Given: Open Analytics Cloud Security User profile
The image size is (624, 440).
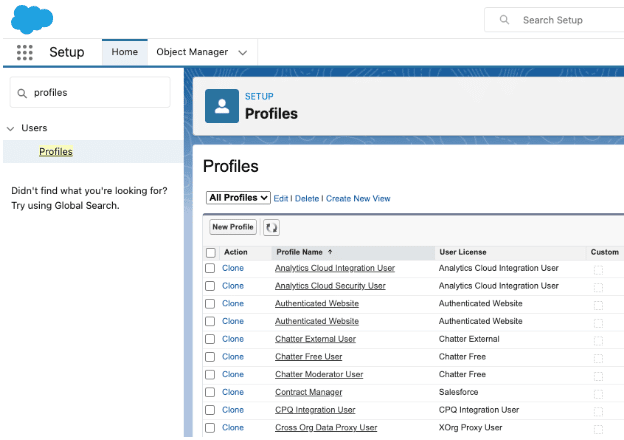Looking at the screenshot, I should [x=330, y=286].
